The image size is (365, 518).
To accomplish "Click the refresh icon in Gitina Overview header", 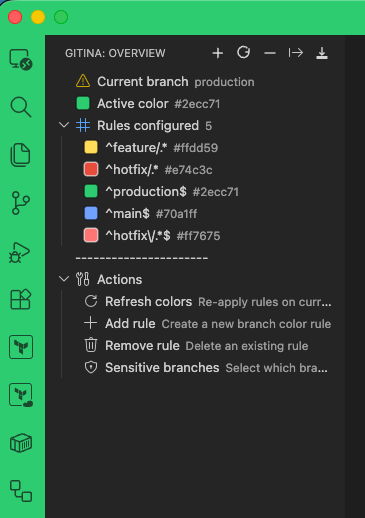I will [x=243, y=53].
